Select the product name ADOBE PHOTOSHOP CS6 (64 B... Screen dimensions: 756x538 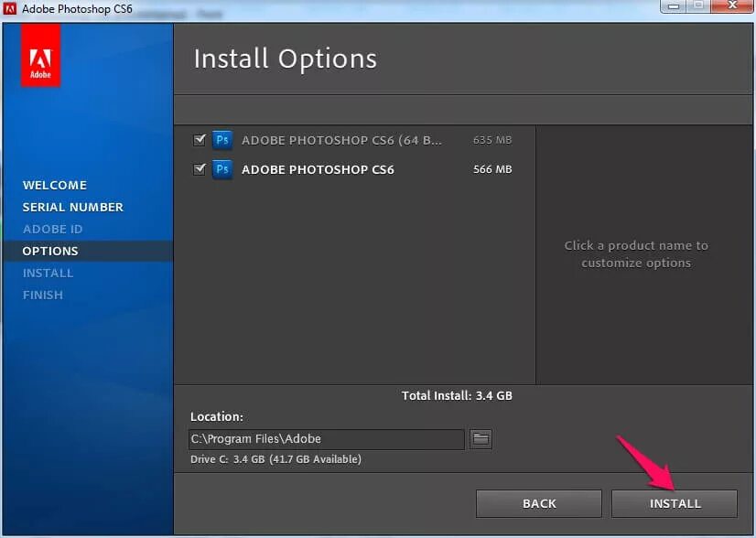point(341,140)
